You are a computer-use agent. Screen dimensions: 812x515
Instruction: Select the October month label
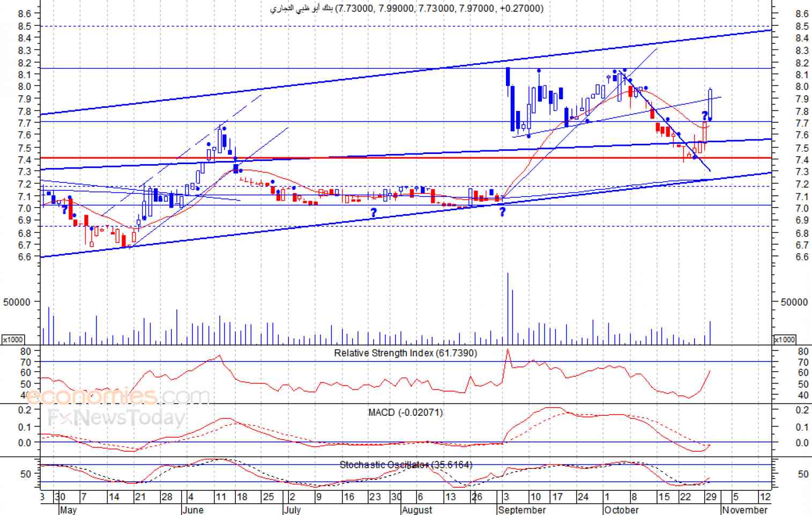pyautogui.click(x=621, y=510)
